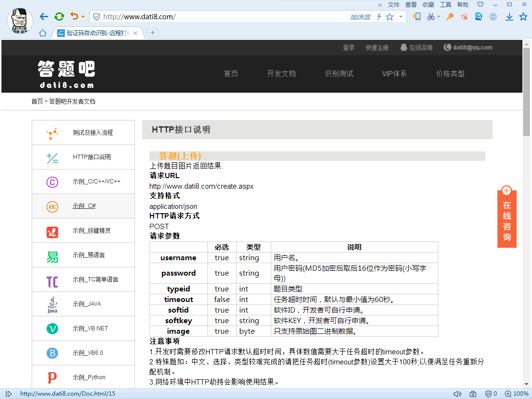Image resolution: width=532 pixels, height=399 pixels.
Task: Click the security shield icon in address bar
Action: coord(97,17)
